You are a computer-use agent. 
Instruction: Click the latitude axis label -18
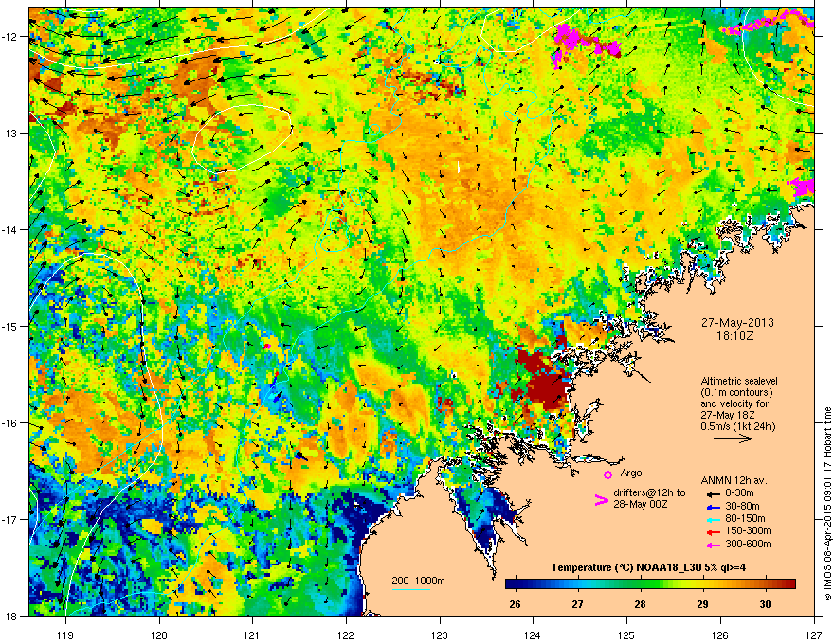coord(10,616)
